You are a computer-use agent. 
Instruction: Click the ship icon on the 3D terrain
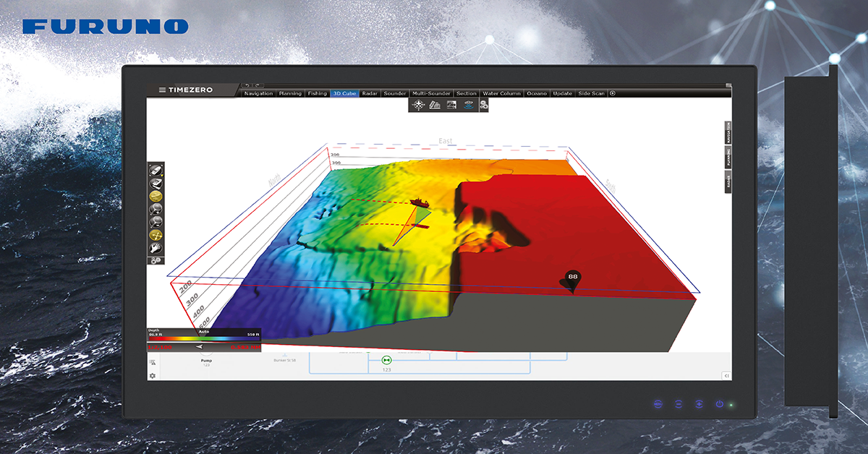coord(418,203)
